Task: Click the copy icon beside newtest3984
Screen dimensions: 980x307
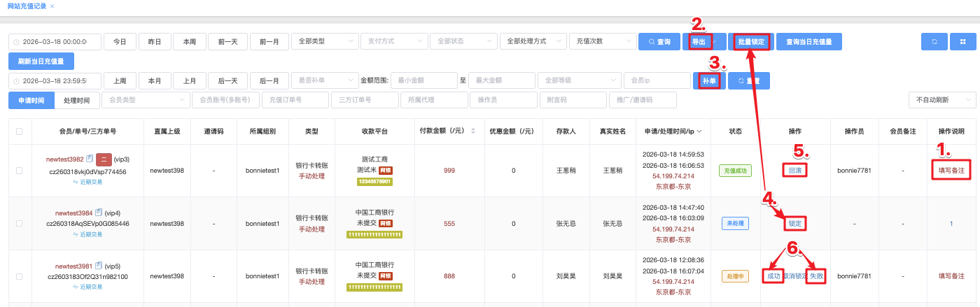Action: pyautogui.click(x=99, y=212)
